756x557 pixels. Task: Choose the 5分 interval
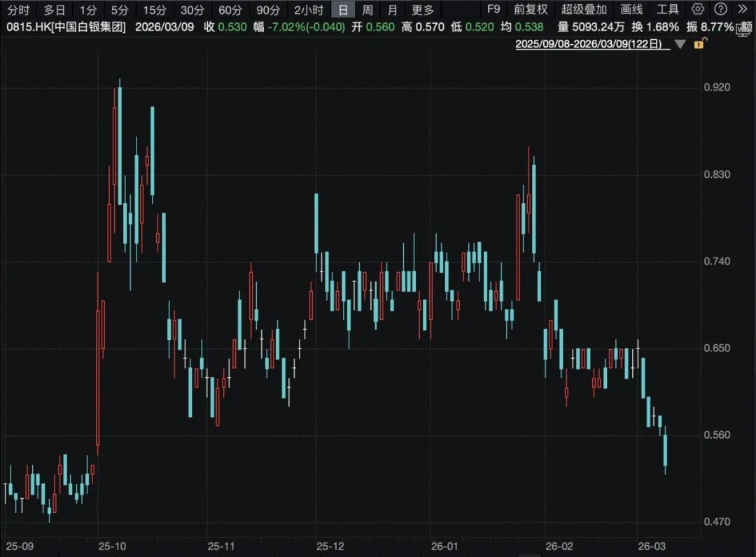[x=120, y=10]
